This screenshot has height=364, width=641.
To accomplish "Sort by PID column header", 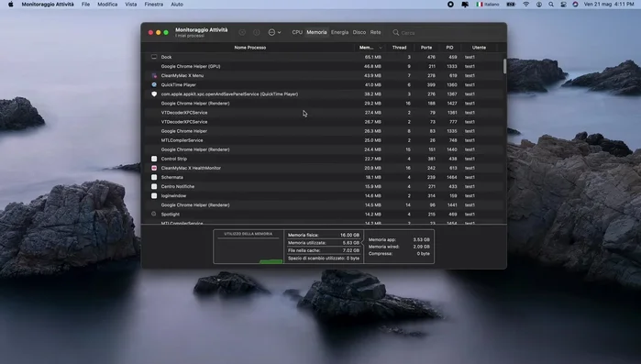I will point(449,48).
